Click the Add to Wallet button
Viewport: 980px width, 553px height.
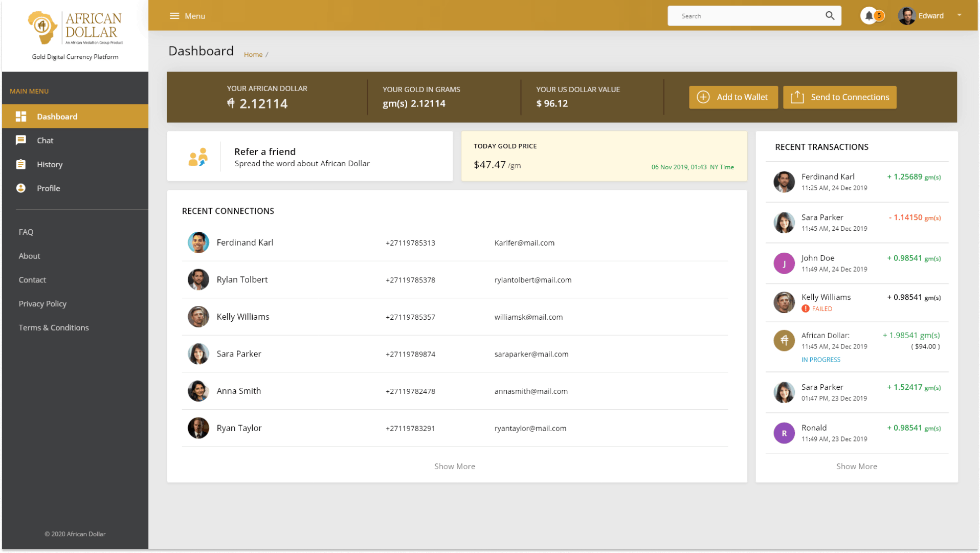[x=733, y=97]
